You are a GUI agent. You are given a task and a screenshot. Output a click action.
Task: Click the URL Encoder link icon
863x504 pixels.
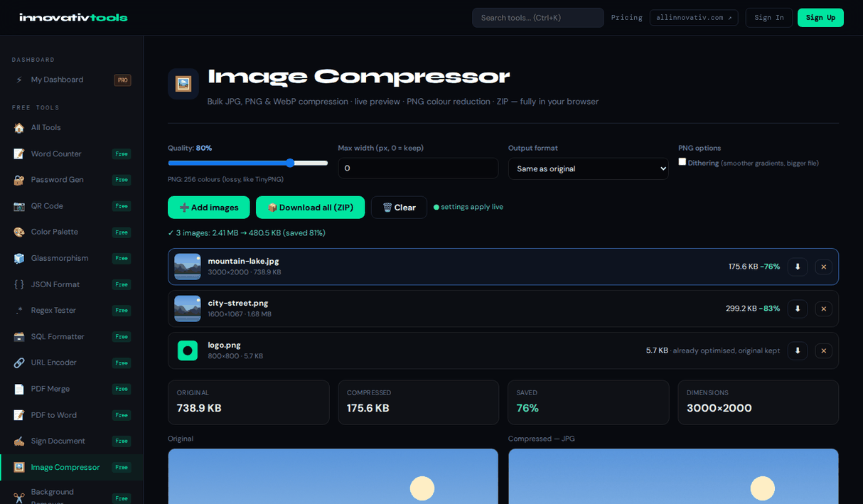(x=19, y=363)
